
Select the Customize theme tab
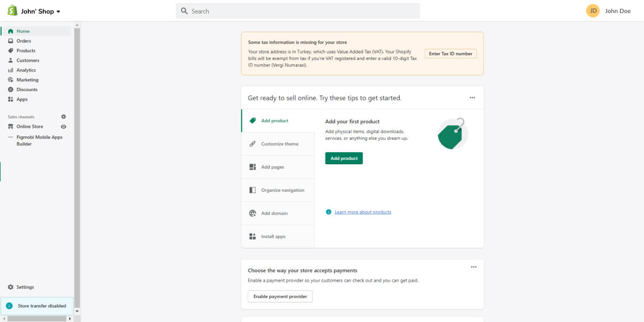tap(278, 144)
